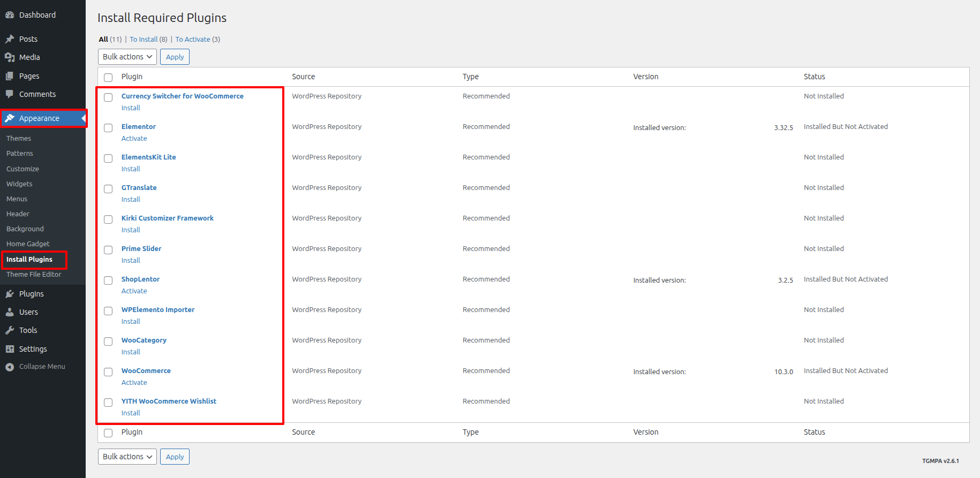
Task: Click the Comments speech bubble icon
Action: point(10,94)
